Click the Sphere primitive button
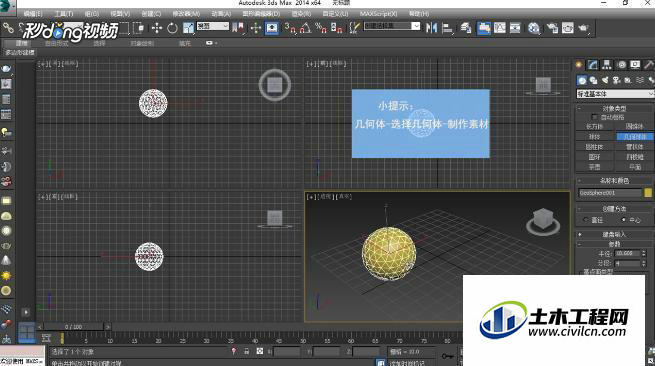Screen dimensions: 655x366 coord(594,137)
